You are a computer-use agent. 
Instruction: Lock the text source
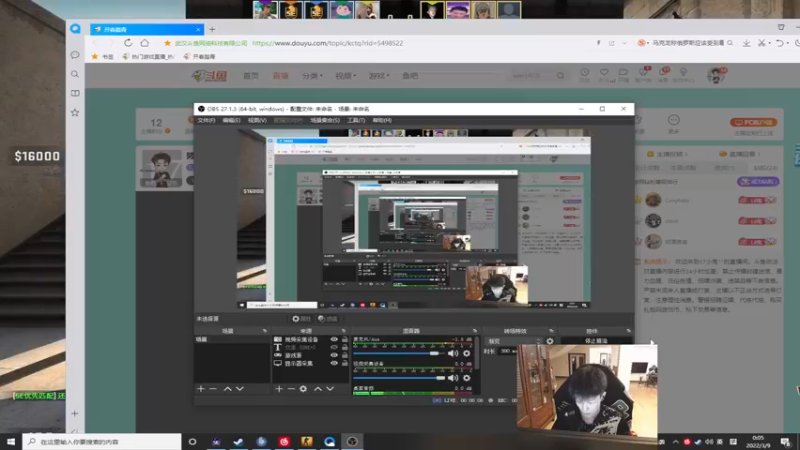[345, 347]
